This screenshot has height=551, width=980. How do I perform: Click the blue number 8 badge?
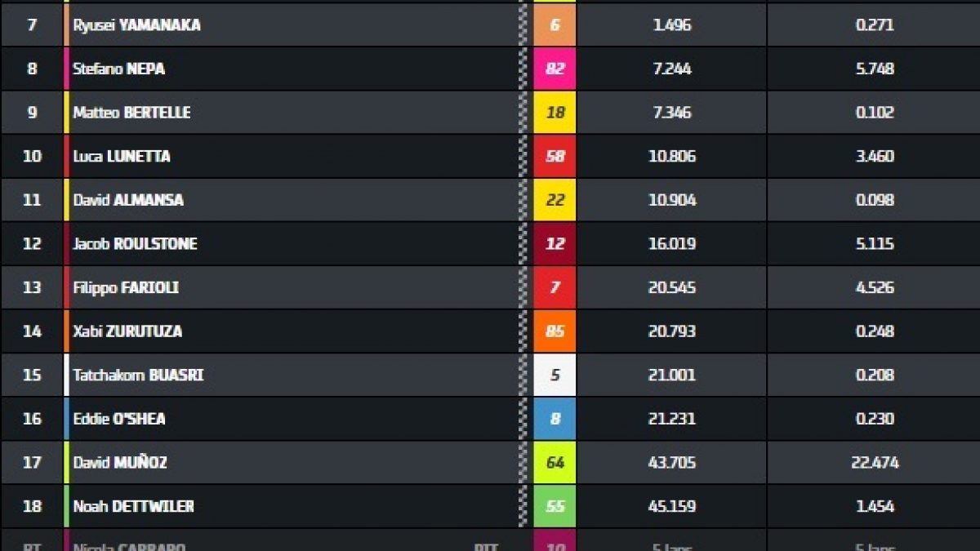[555, 419]
